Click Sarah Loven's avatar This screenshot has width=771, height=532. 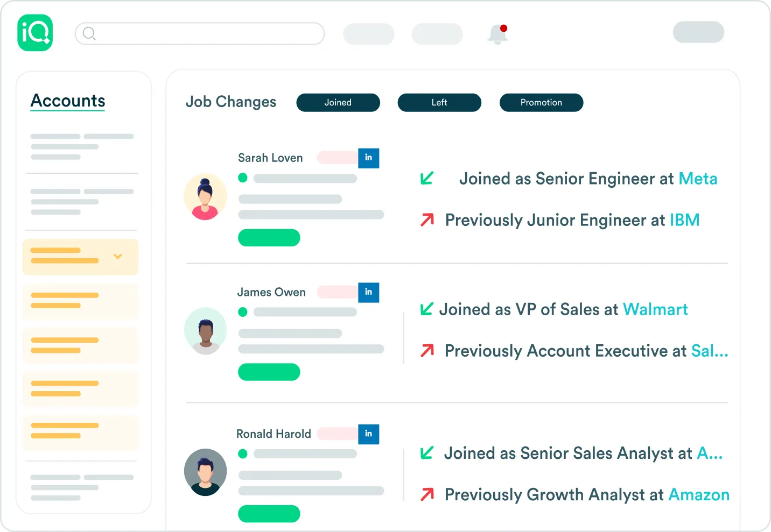205,197
